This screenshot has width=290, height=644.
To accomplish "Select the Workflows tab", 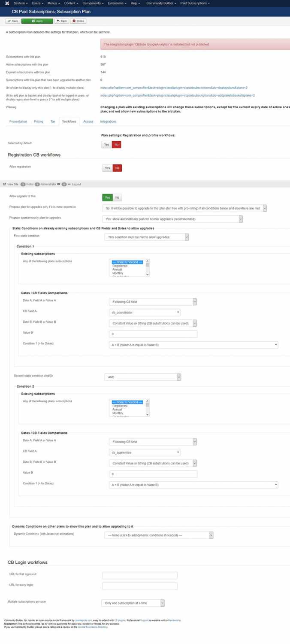I will (69, 122).
